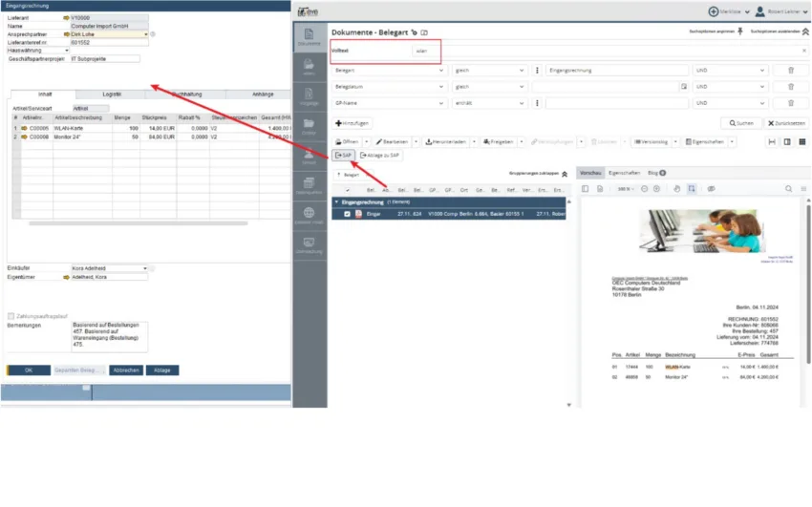Delete the Belegdatum filter row
Viewport: 812px width, 507px height.
click(791, 86)
